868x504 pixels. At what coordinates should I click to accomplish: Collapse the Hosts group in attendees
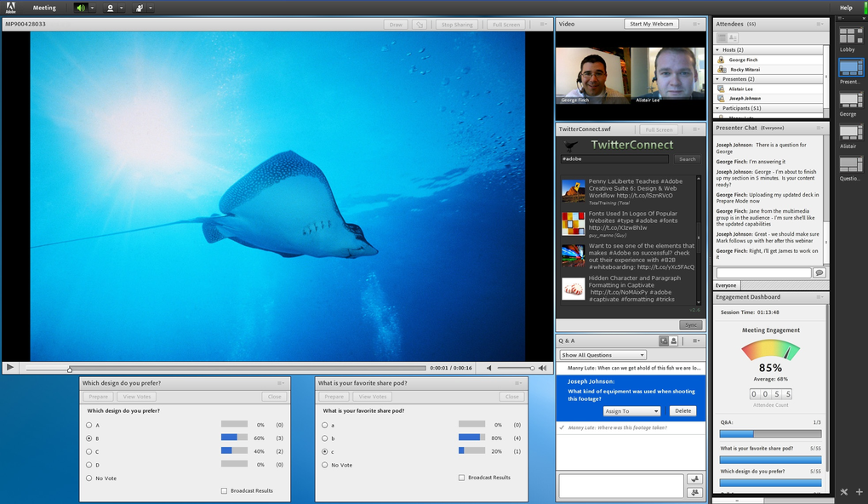(717, 50)
